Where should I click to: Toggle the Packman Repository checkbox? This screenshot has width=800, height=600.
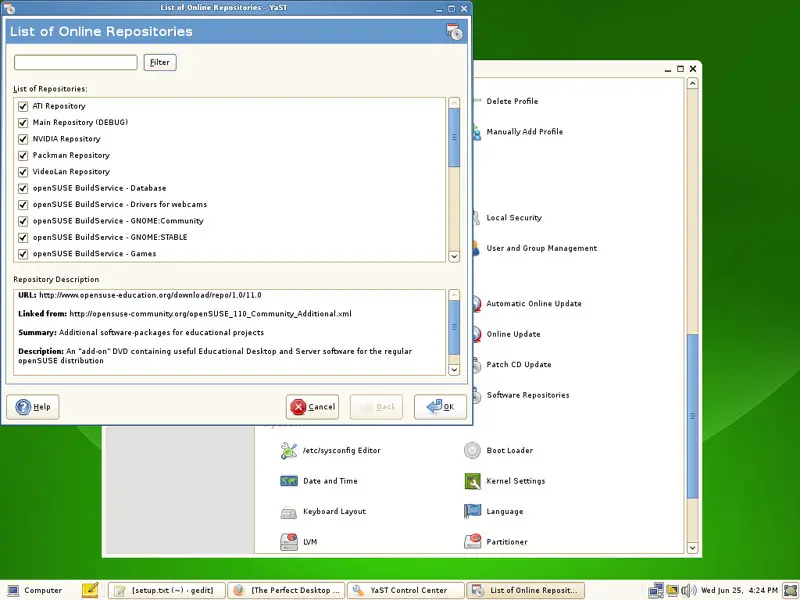pyautogui.click(x=22, y=155)
